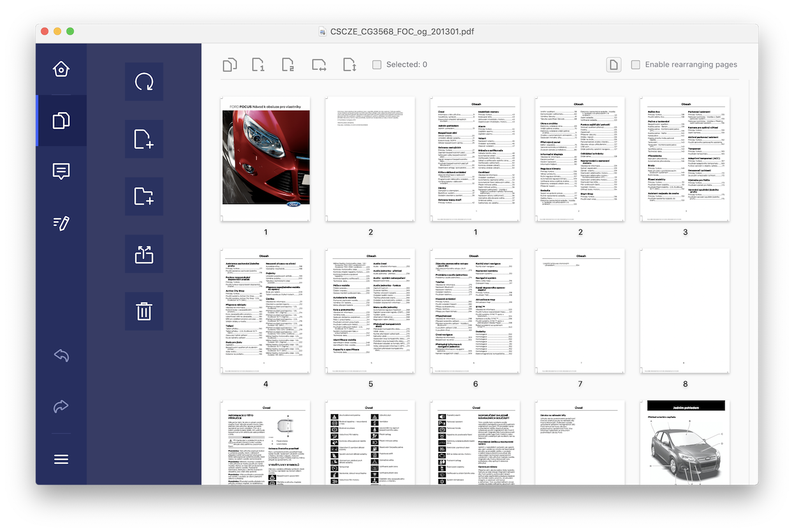This screenshot has width=794, height=532.
Task: Click the single page view button
Action: pos(614,64)
